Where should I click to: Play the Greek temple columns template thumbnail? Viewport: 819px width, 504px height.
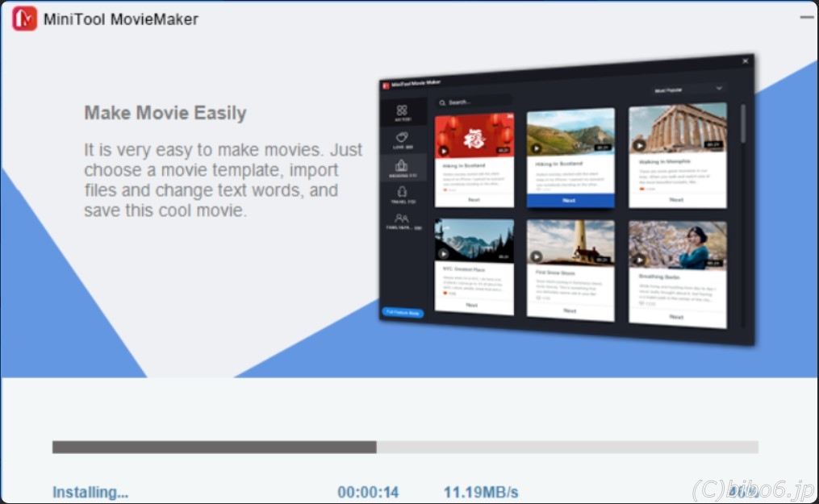[639, 146]
